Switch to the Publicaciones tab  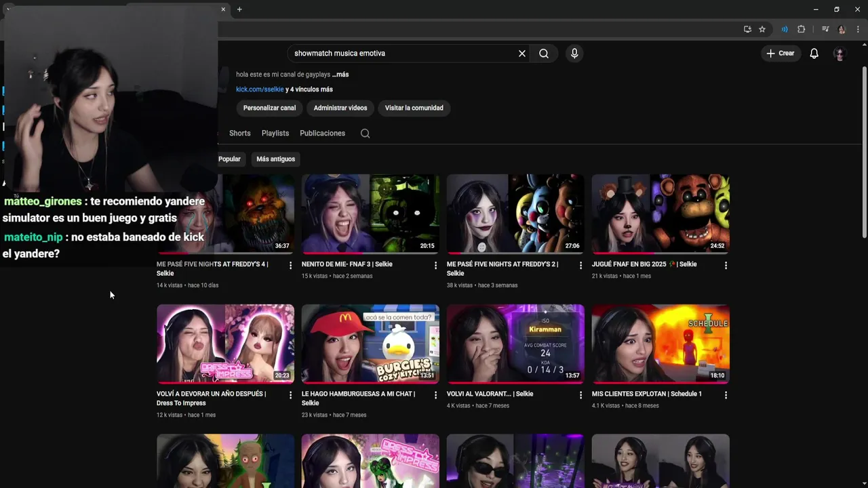(323, 134)
